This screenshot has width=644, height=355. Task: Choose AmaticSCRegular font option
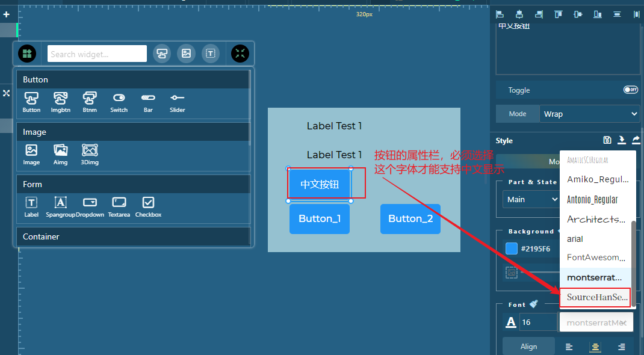pos(594,160)
